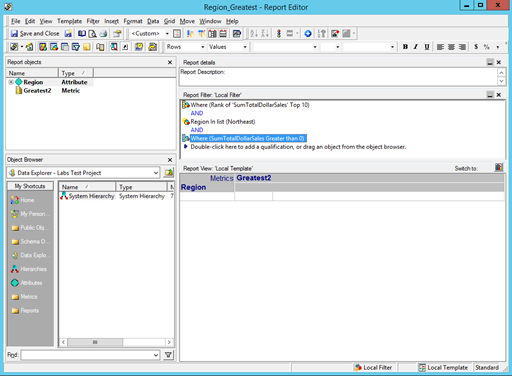Open the Grid menu
The image size is (512, 376).
(169, 21)
